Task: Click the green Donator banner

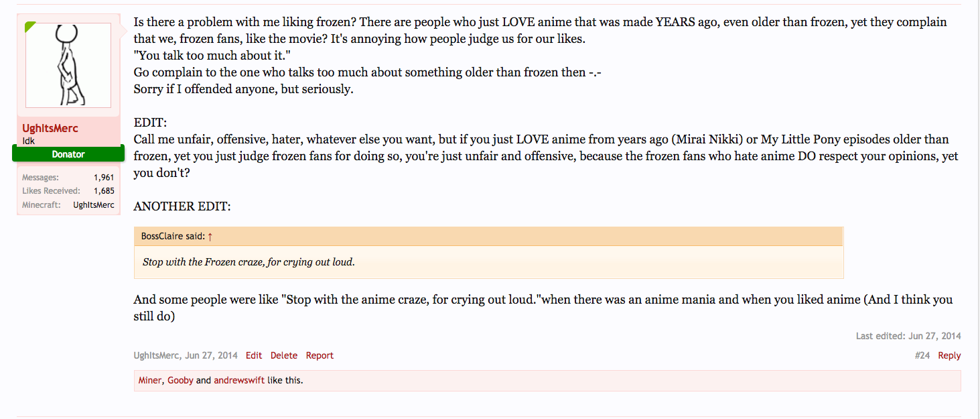Action: click(x=68, y=154)
